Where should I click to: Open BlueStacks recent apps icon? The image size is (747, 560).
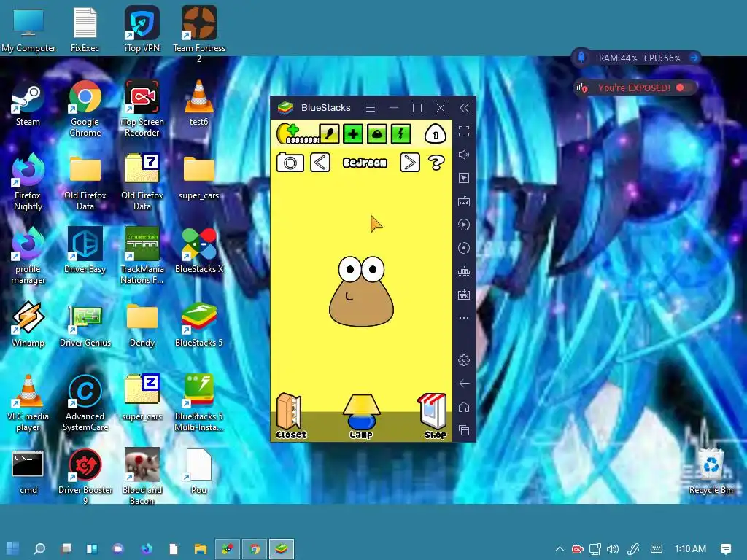point(463,430)
